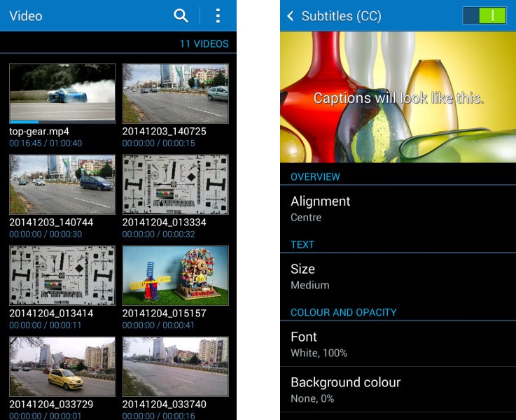516x420 pixels.
Task: Open street video 20141204_033740
Action: 176,366
